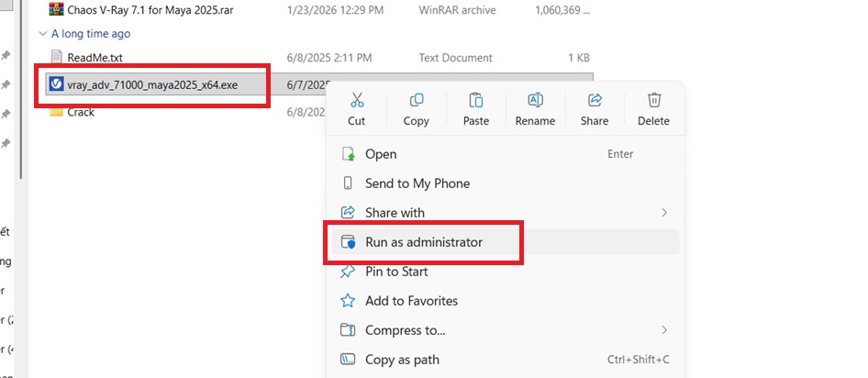Screen dimensions: 868x378
Task: Click the Cut scissors icon
Action: click(356, 100)
